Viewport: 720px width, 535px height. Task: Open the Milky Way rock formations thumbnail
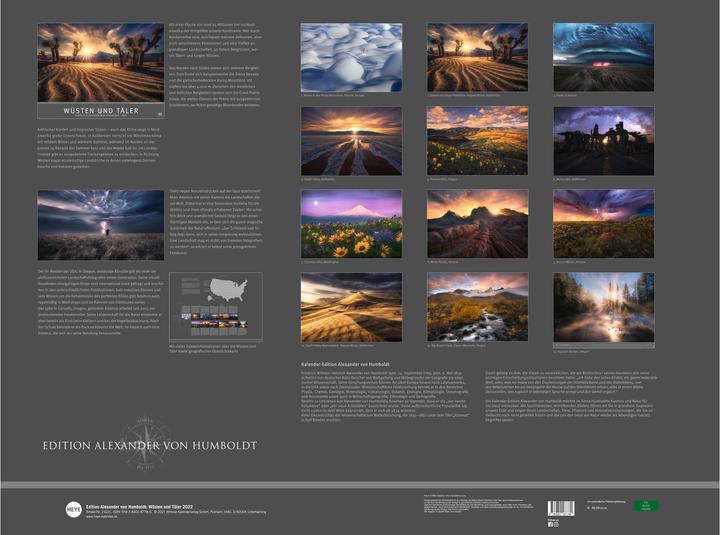(x=603, y=141)
